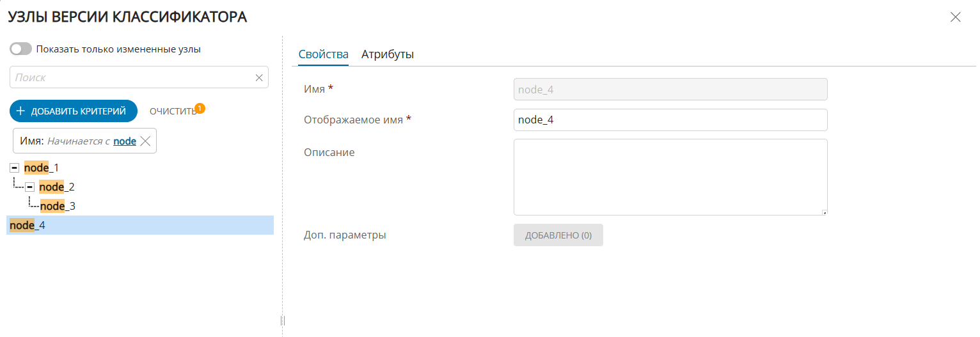The image size is (980, 337).
Task: Open the Свойства tab
Action: pyautogui.click(x=323, y=54)
